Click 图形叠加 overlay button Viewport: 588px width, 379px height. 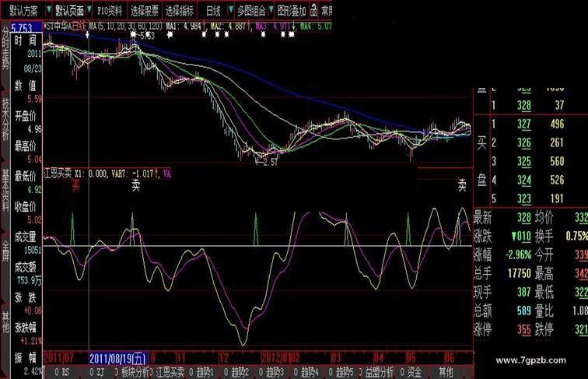tap(292, 11)
